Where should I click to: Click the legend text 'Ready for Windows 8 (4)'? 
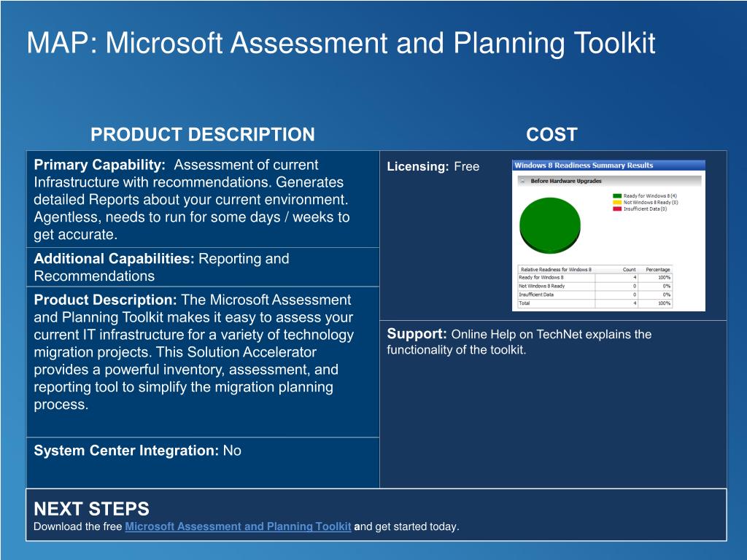coord(650,195)
